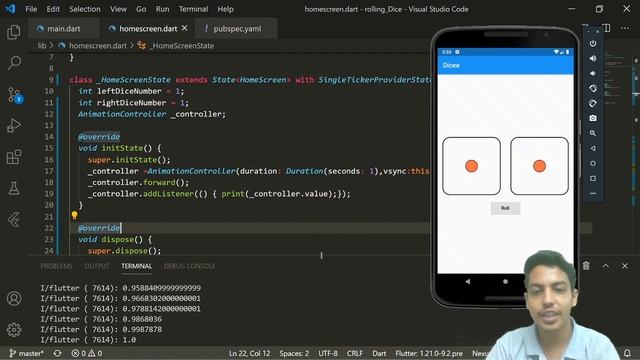Tap the Roll button in emulator
The image size is (640, 360).
(505, 208)
